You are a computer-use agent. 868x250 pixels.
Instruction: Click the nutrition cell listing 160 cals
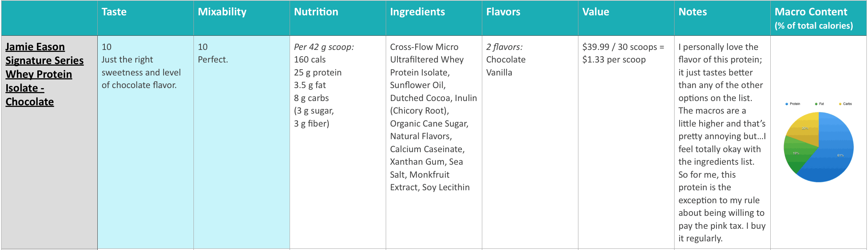338,142
